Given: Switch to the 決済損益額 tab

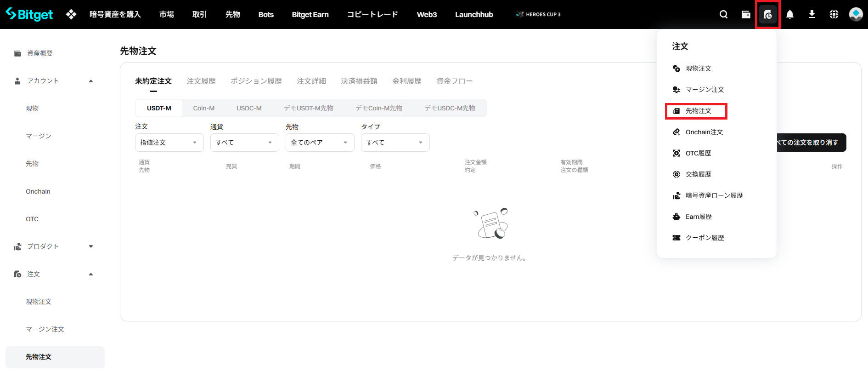Looking at the screenshot, I should 359,81.
